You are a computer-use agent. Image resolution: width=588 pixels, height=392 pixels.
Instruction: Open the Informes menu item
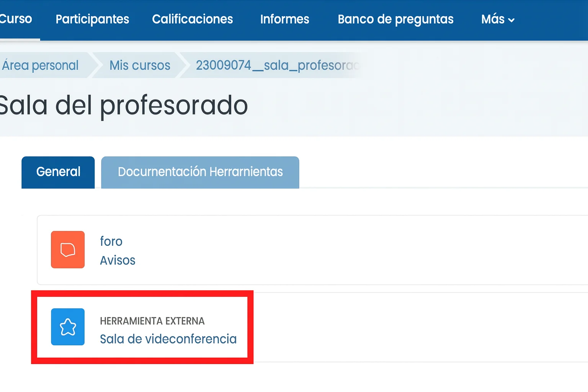pos(284,19)
